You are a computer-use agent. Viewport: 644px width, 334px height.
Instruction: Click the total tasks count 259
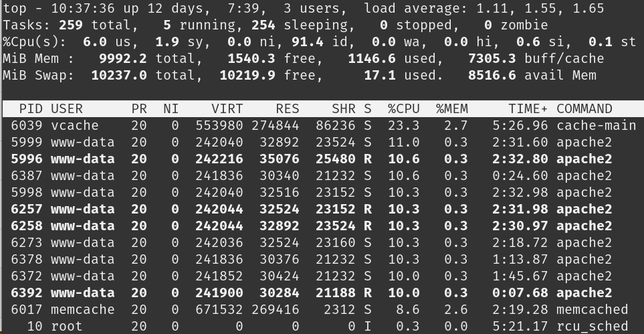pos(71,25)
